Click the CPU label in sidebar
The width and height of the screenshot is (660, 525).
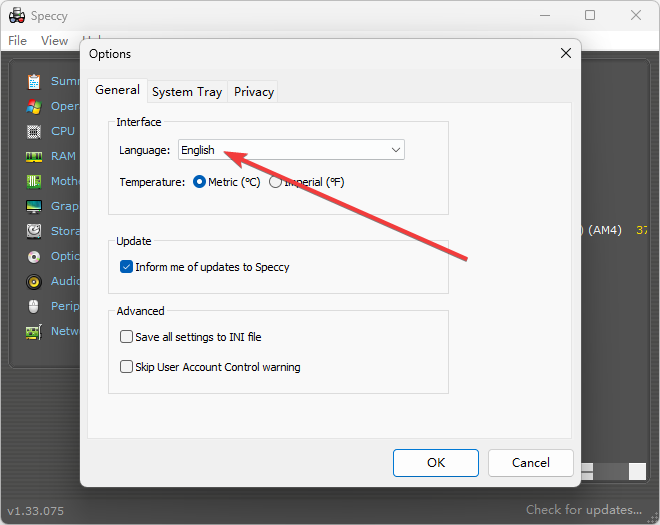[x=63, y=131]
